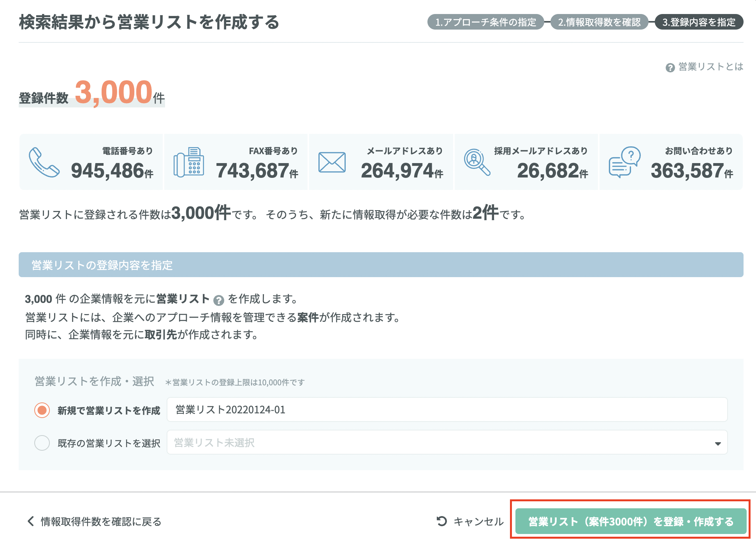Click the 945,486件 phone count

[x=112, y=170]
